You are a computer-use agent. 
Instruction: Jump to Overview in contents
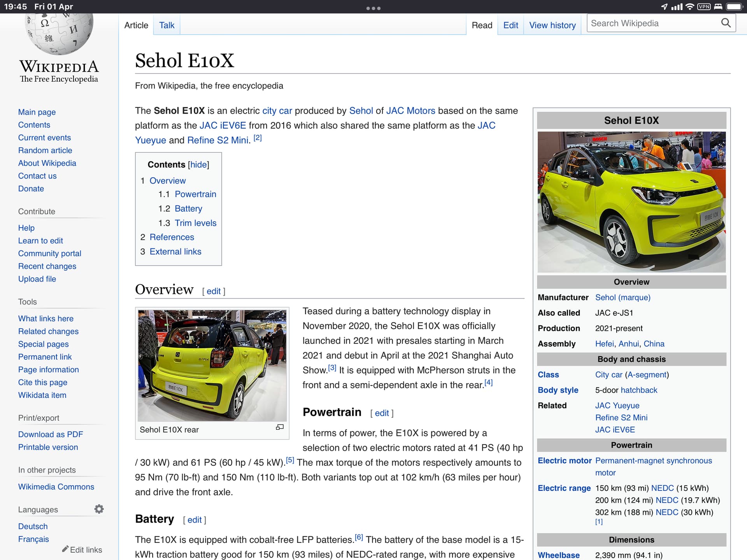coord(168,180)
